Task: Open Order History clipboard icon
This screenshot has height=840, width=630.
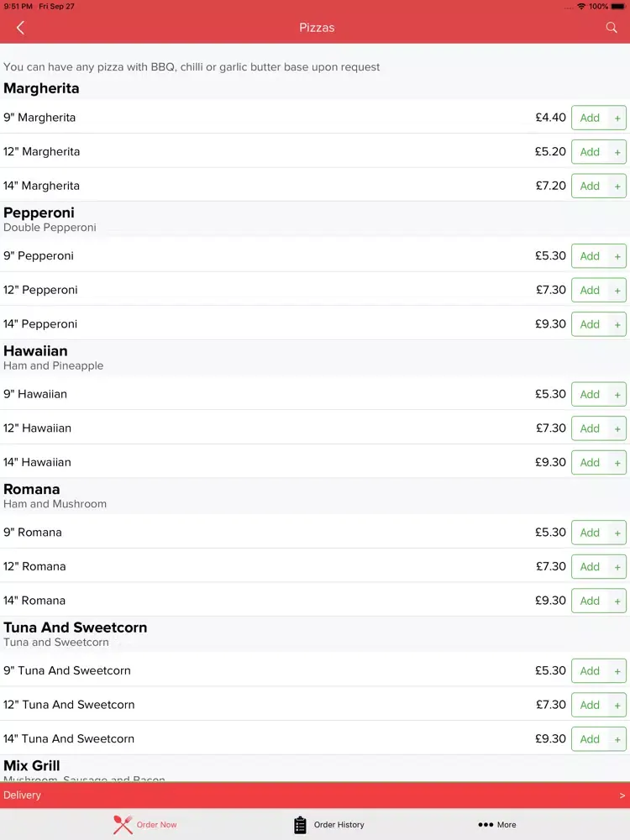Action: point(300,825)
